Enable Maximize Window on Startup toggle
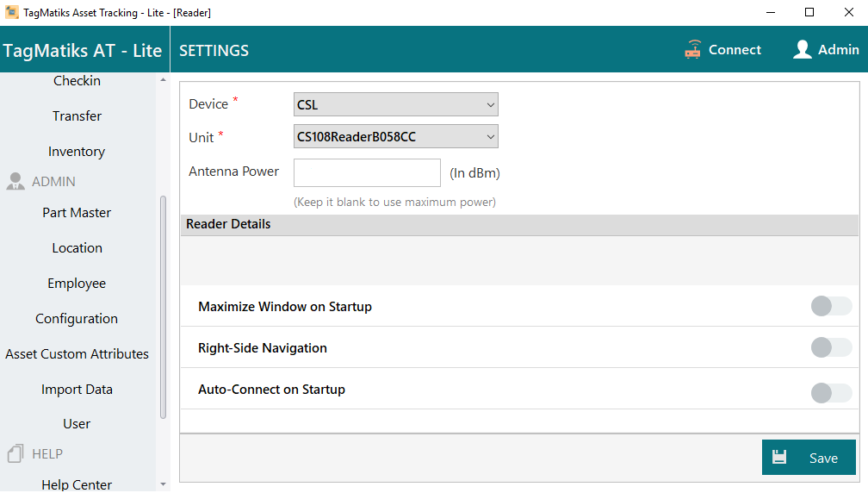The width and height of the screenshot is (868, 493). [831, 307]
